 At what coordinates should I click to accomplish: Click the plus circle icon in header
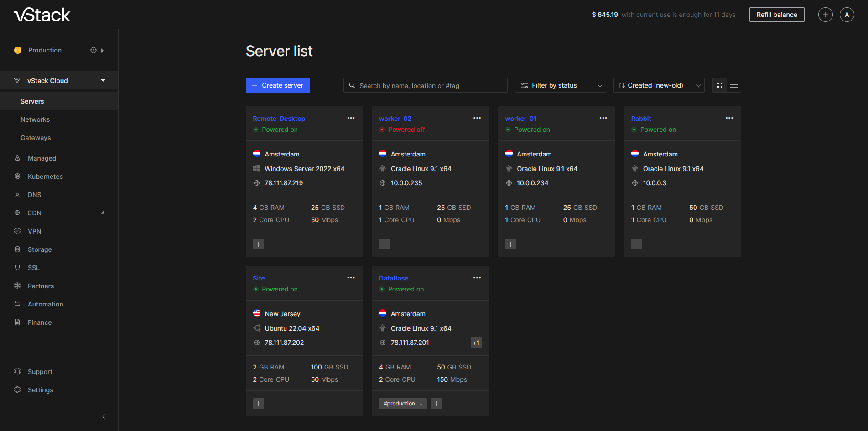pyautogui.click(x=826, y=15)
